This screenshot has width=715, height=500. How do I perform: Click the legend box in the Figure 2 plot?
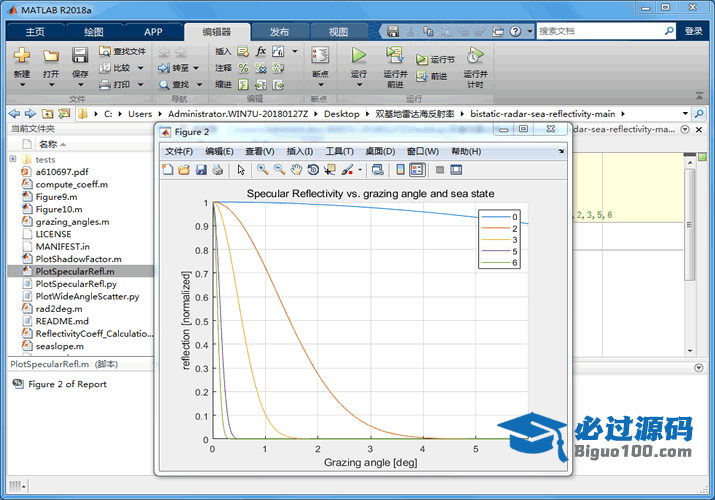tap(499, 239)
